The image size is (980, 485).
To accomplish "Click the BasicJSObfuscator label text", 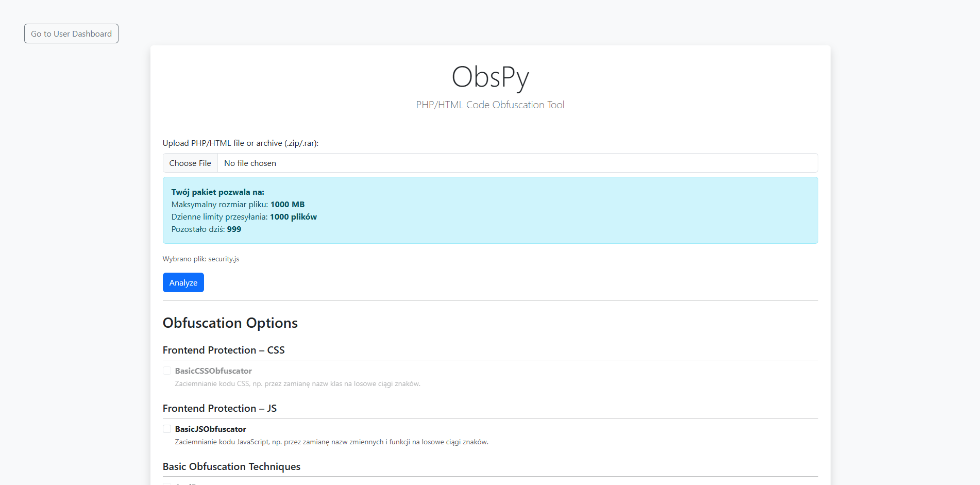I will point(210,429).
